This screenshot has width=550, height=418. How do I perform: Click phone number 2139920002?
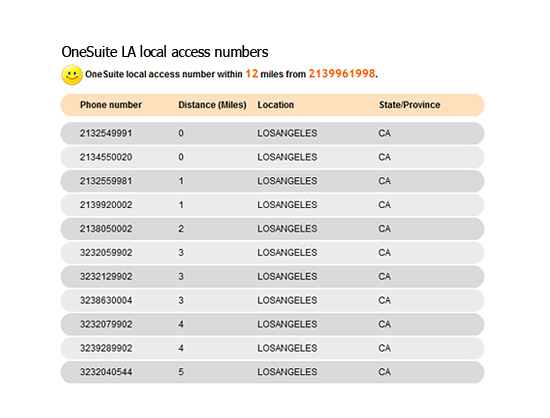(x=106, y=205)
